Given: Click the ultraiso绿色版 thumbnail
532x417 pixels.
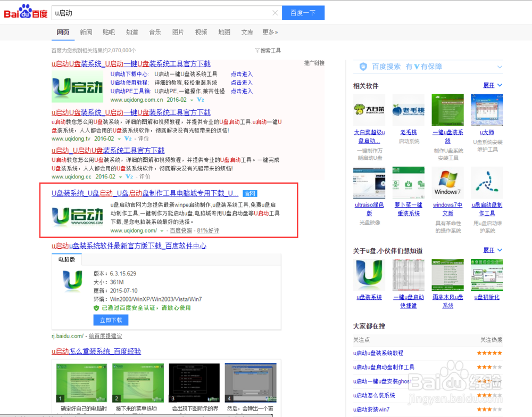Looking at the screenshot, I should 369,183.
